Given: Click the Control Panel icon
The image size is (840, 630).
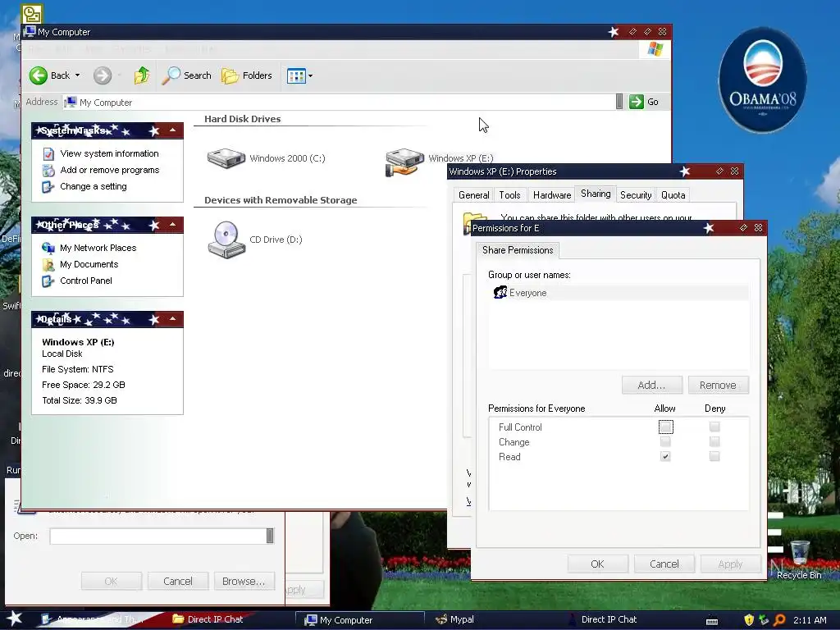Looking at the screenshot, I should [x=48, y=281].
